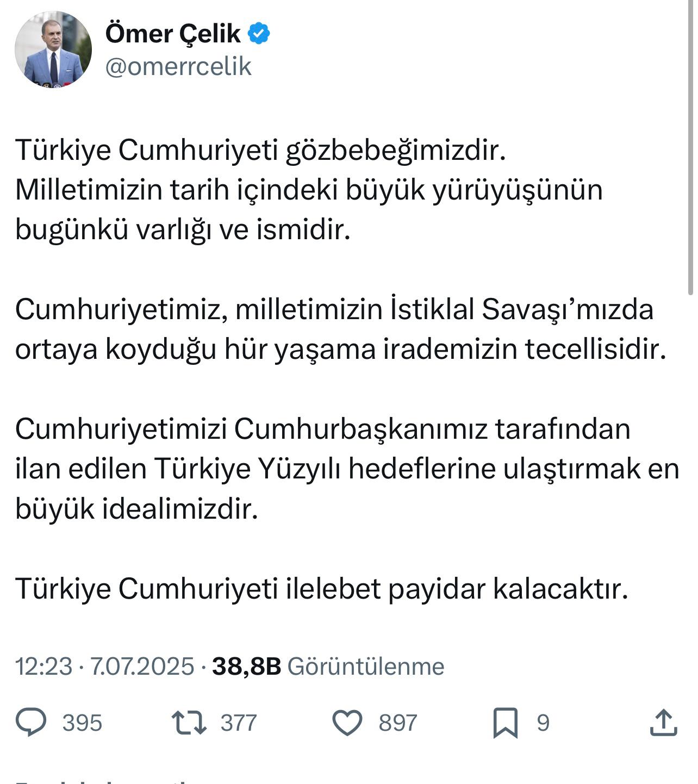Click the 377 retweets count

(x=238, y=723)
